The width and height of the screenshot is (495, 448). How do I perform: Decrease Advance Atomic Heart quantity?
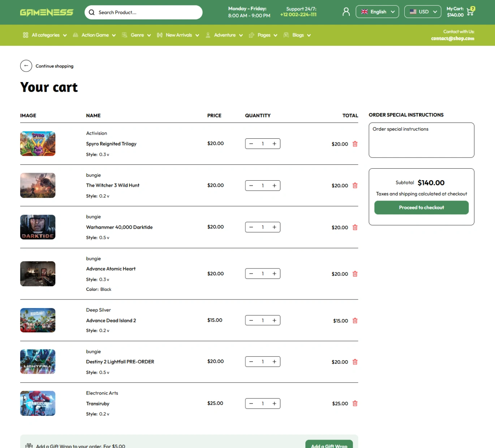(x=251, y=273)
